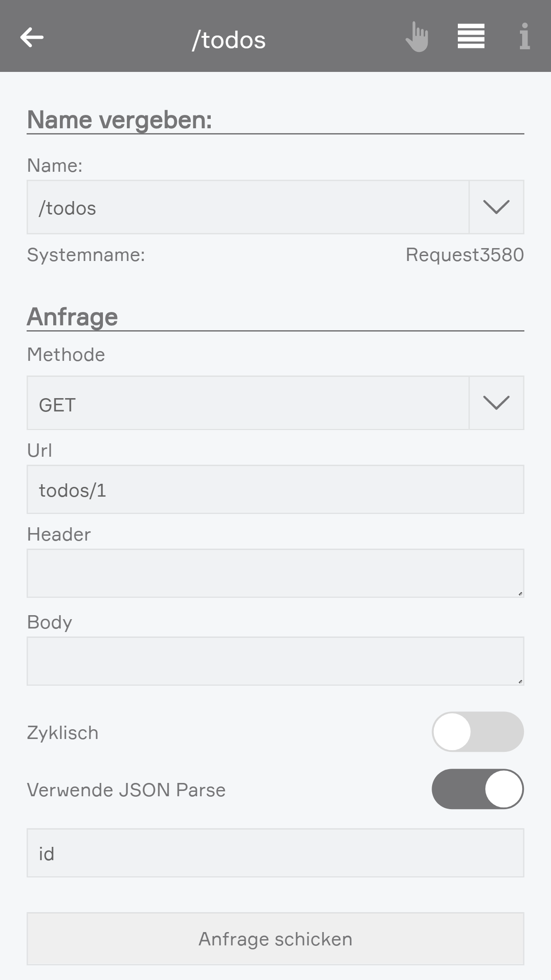Expand the Methode dropdown arrow
This screenshot has width=551, height=980.
click(x=496, y=403)
